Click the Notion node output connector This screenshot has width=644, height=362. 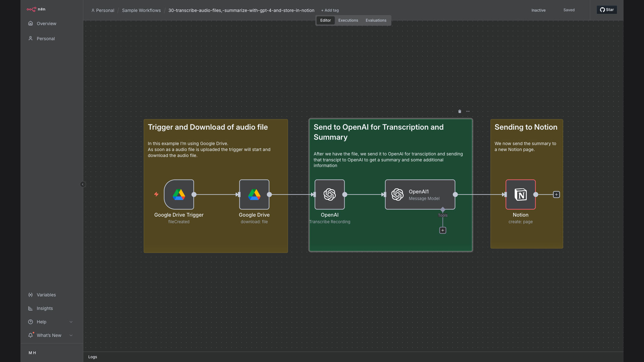pos(536,194)
